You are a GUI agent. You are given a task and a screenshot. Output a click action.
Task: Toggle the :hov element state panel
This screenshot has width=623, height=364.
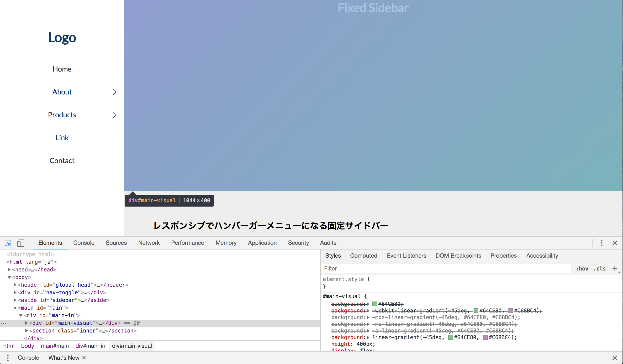point(582,269)
